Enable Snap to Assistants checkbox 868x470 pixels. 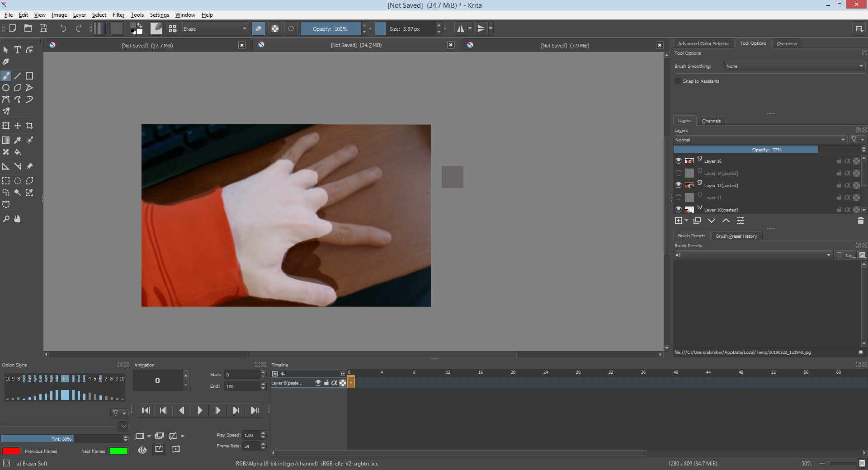pos(678,81)
